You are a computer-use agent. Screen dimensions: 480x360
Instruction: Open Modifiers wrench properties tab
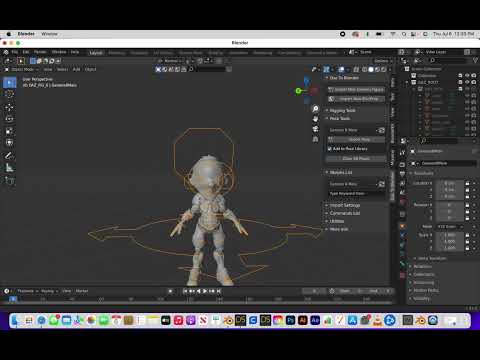pyautogui.click(x=402, y=234)
